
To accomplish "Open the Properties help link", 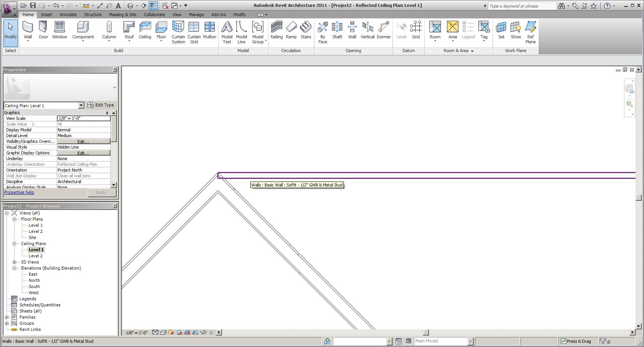I will point(19,192).
